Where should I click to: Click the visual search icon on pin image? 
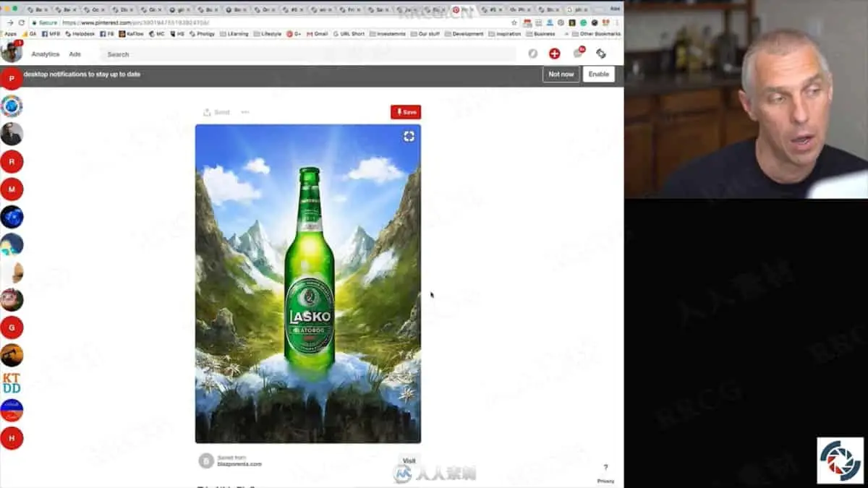tap(409, 136)
